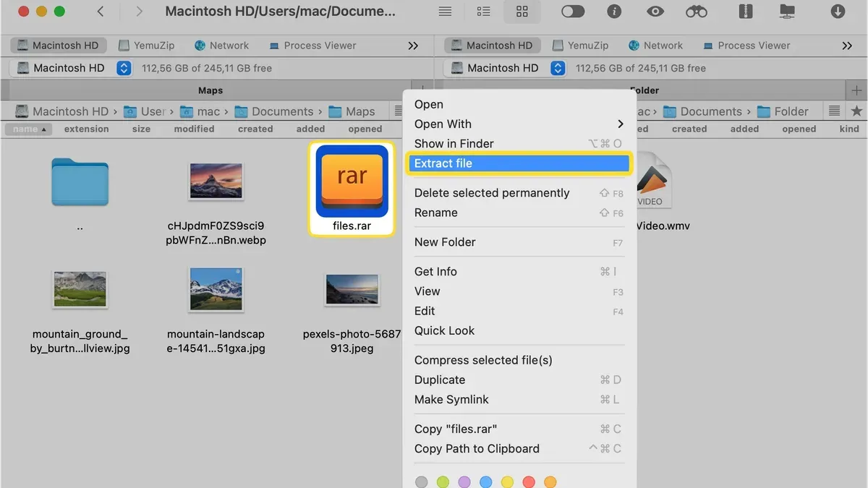Screen dimensions: 868x488
Task: Select Macintosh HD drive button in left pane
Action: point(59,45)
